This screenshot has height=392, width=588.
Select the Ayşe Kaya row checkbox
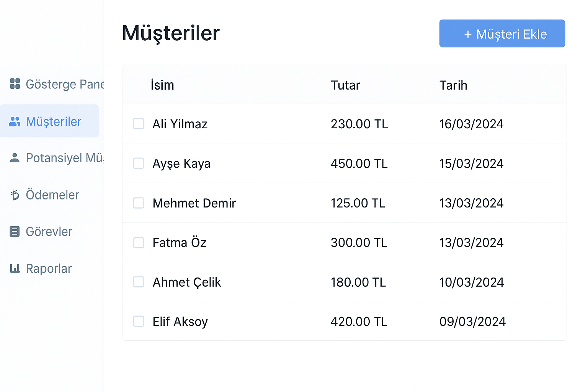(x=139, y=163)
